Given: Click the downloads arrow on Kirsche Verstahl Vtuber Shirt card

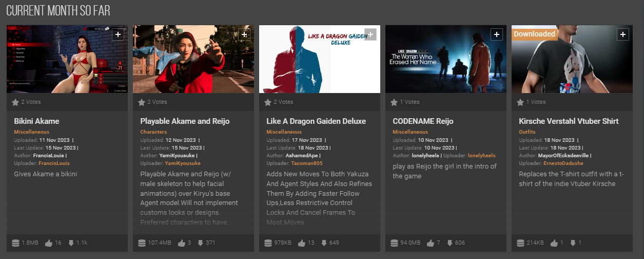Looking at the screenshot, I should pos(572,243).
